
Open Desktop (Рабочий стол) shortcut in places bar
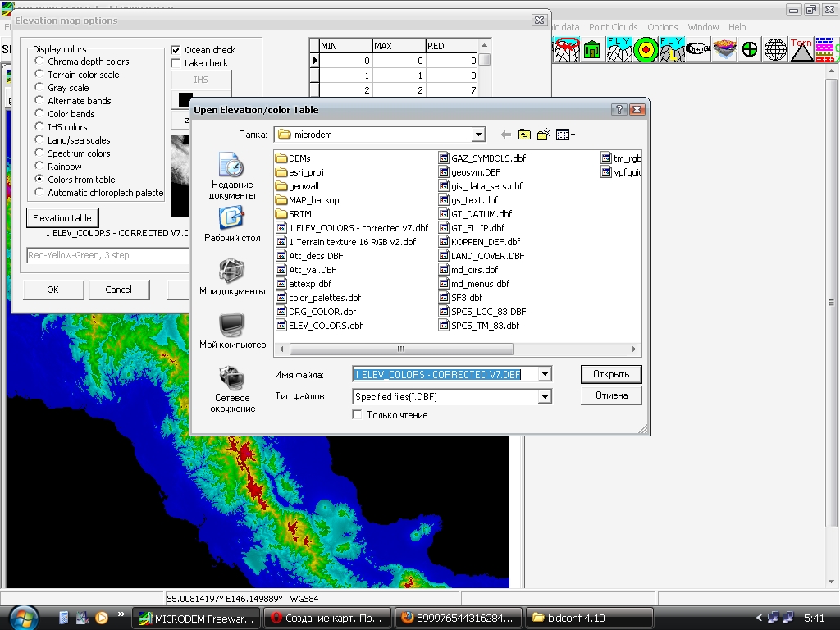click(232, 223)
